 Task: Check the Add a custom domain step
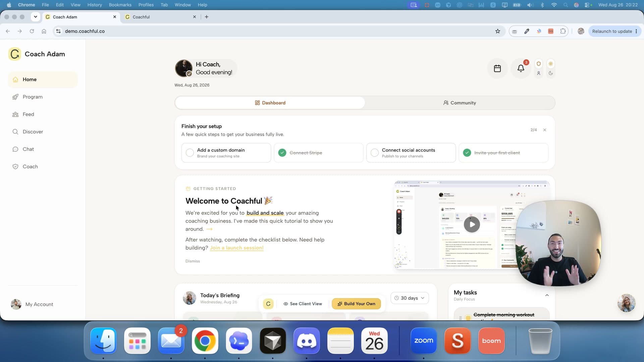pyautogui.click(x=190, y=153)
